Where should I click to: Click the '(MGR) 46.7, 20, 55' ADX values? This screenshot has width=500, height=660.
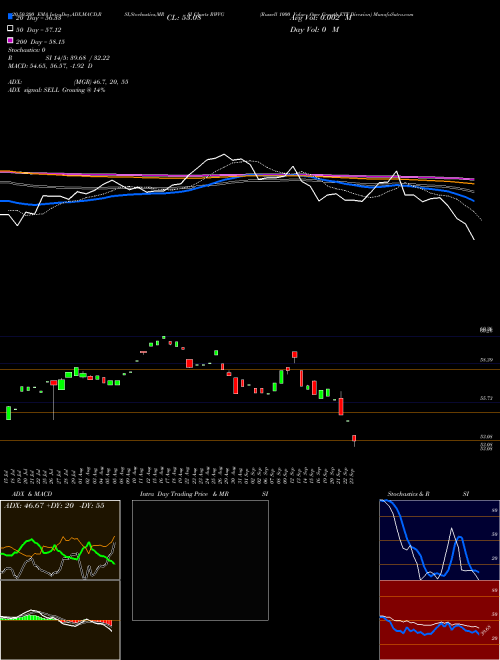pos(101,82)
